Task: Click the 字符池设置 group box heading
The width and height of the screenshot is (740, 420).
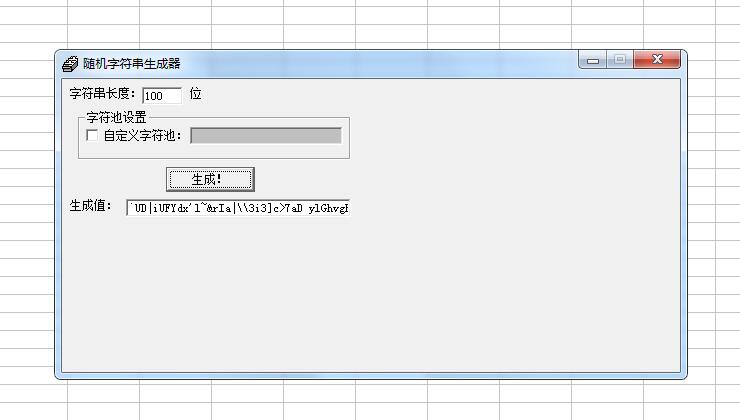Action: pos(117,117)
